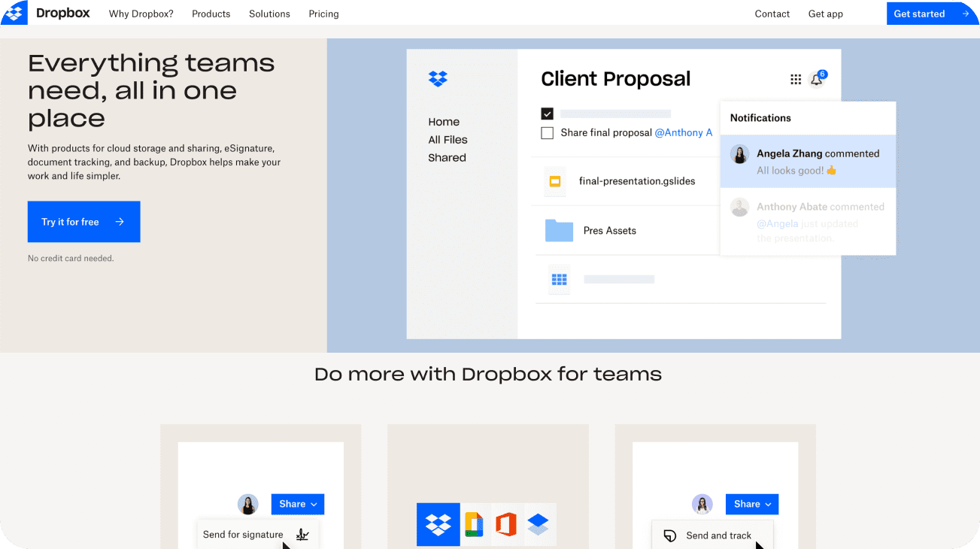Open the Products menu
The image size is (980, 549).
pyautogui.click(x=211, y=14)
